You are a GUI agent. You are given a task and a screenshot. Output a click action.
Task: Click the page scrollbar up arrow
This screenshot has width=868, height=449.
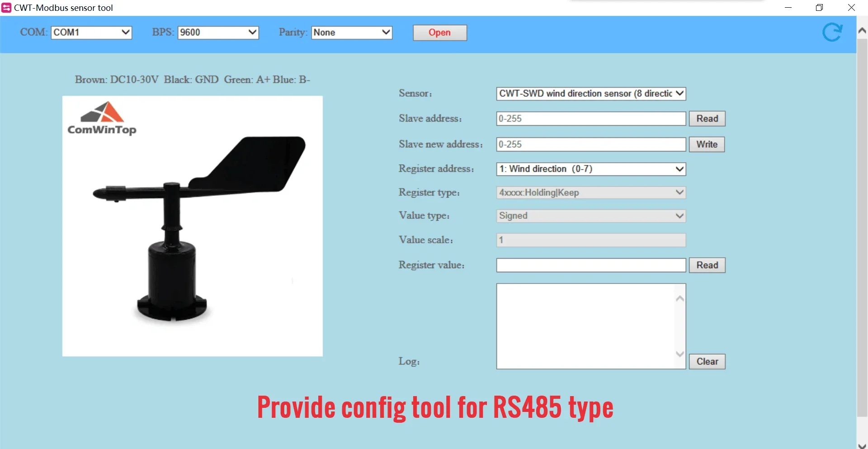862,31
